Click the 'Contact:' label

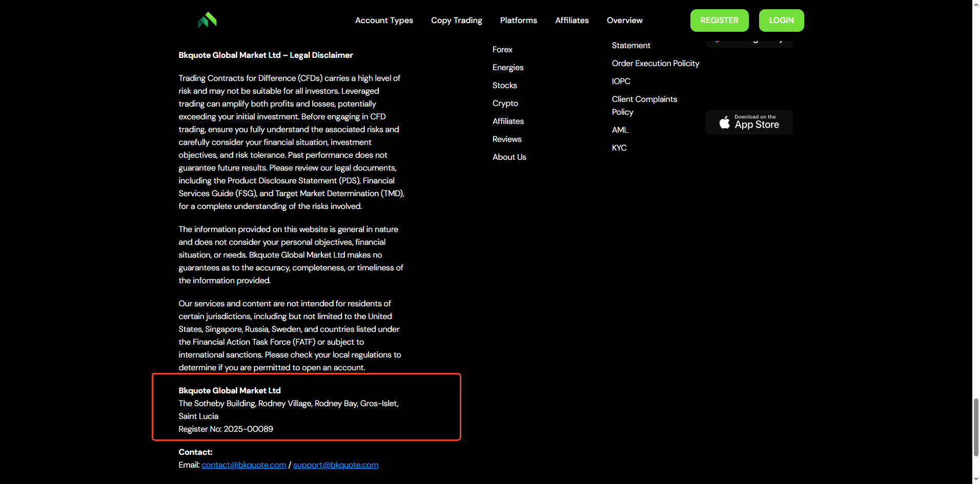(195, 452)
